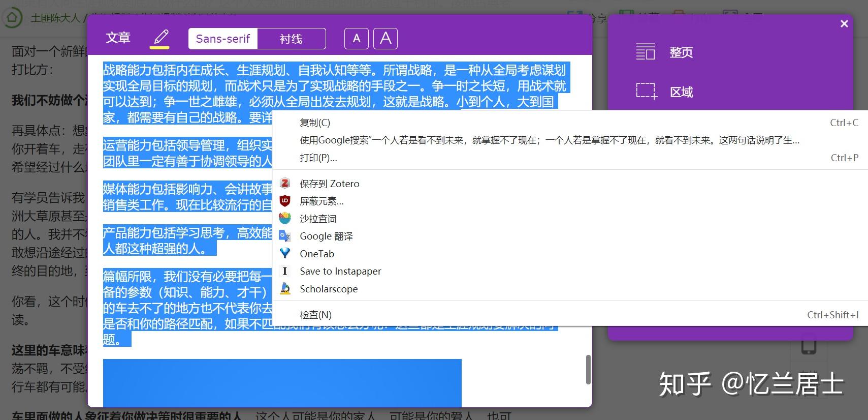The image size is (868, 420).
Task: Click the uBlock shield icon
Action: 285,201
